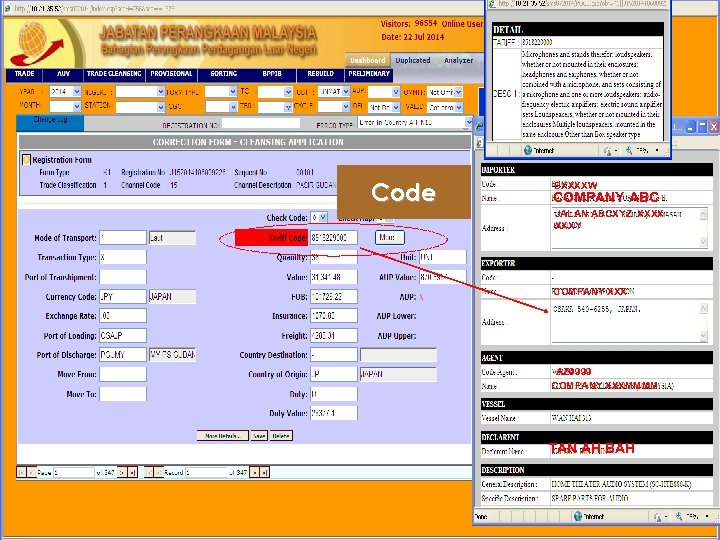Click the Quantity field

(334, 257)
